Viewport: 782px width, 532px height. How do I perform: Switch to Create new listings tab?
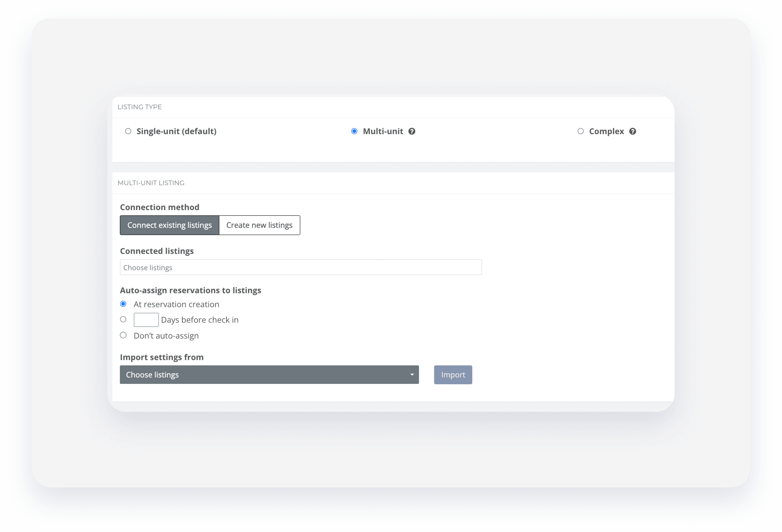point(259,225)
